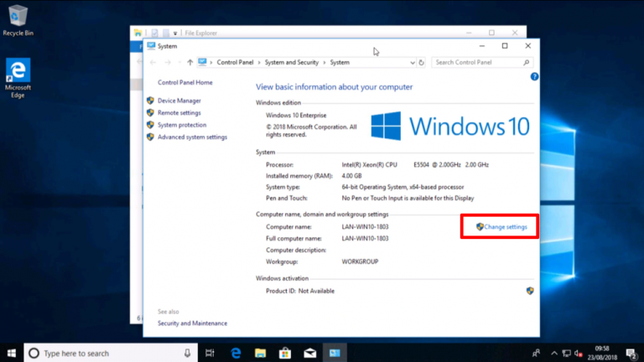Click the search magnifier in Control Panel

pyautogui.click(x=526, y=62)
